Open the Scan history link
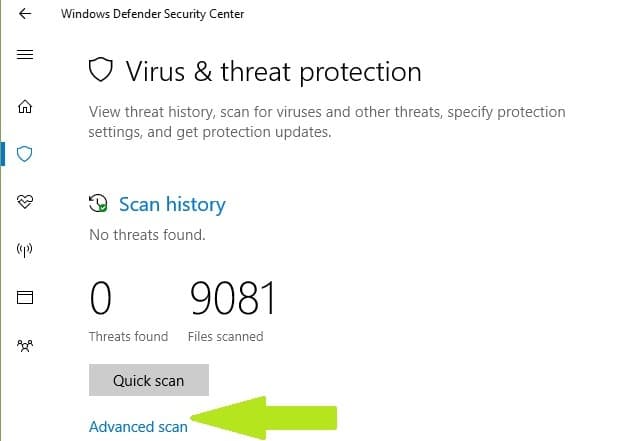This screenshot has height=441, width=621. 172,204
